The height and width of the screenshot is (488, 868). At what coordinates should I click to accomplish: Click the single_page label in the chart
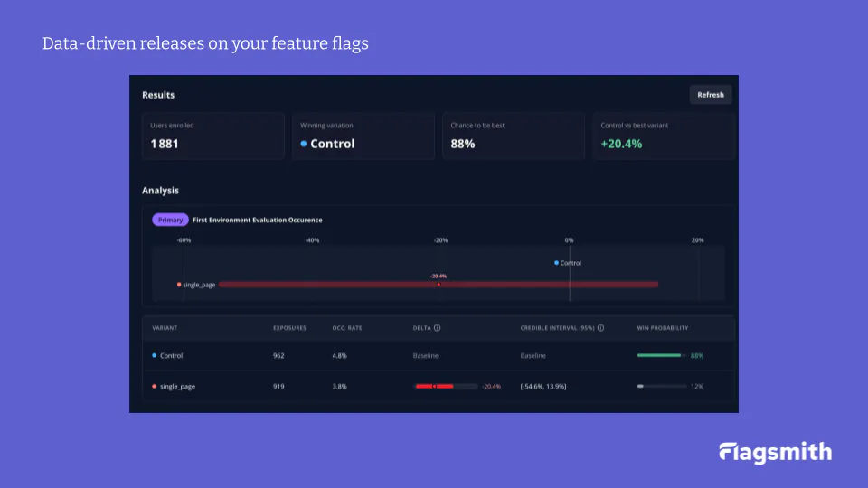tap(199, 285)
